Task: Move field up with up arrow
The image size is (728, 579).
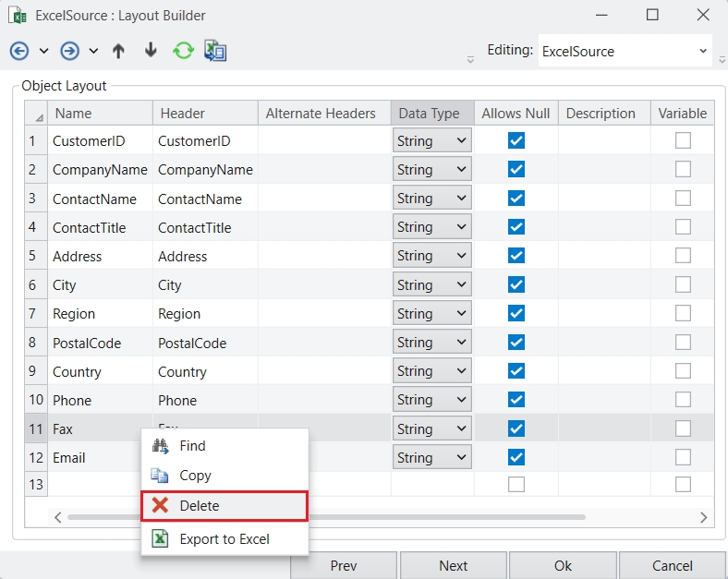Action: click(118, 51)
